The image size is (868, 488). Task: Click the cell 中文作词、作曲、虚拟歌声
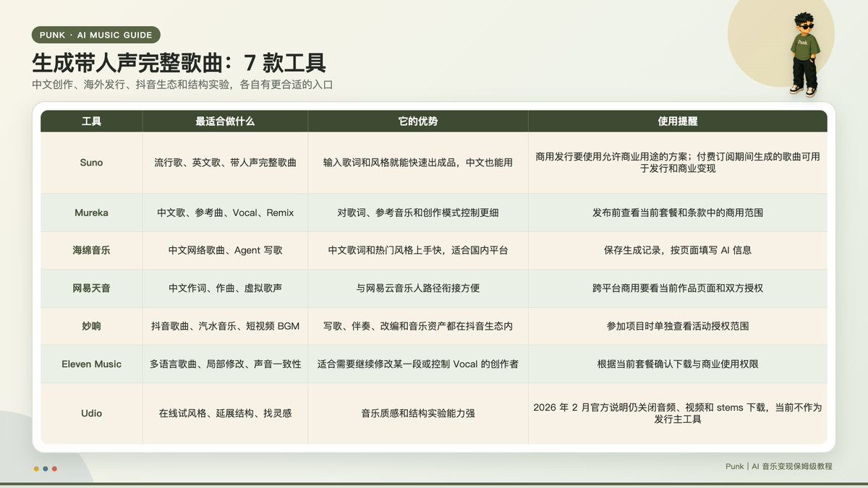click(225, 288)
